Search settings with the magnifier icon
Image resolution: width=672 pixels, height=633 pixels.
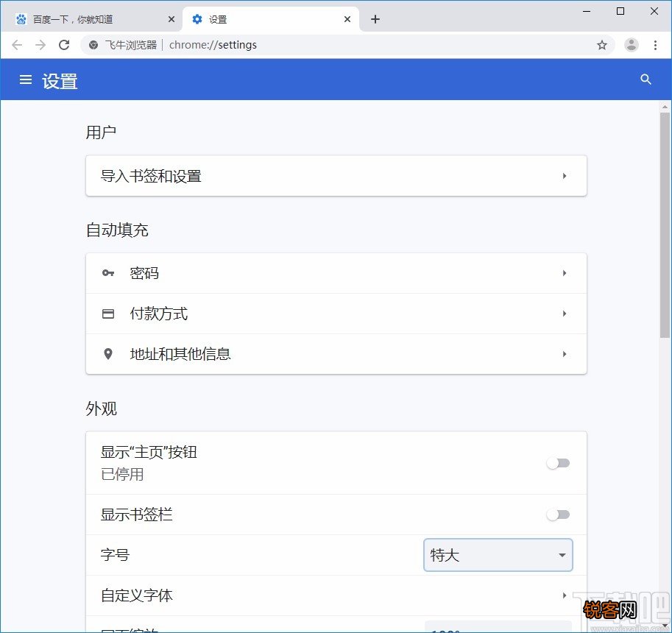(646, 79)
